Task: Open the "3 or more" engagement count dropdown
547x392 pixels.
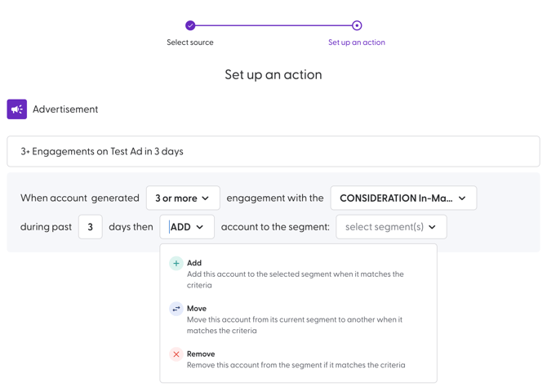Action: click(183, 198)
